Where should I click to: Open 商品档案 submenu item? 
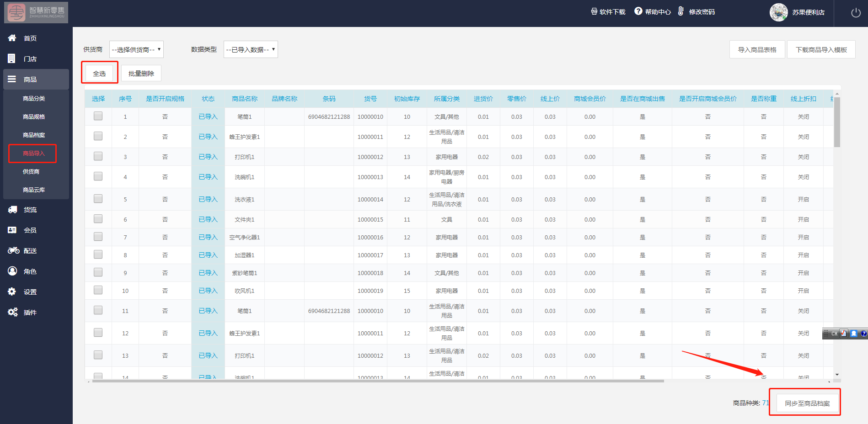click(34, 135)
